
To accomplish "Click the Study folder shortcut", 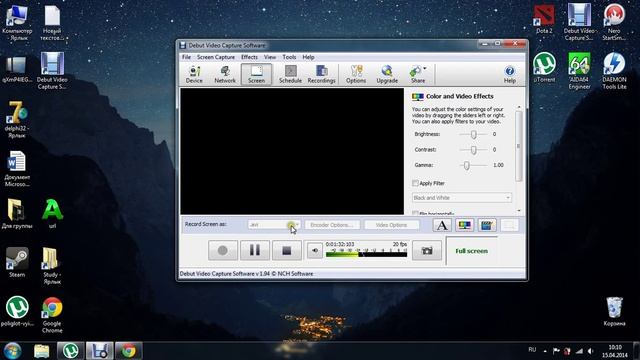I will tap(52, 266).
